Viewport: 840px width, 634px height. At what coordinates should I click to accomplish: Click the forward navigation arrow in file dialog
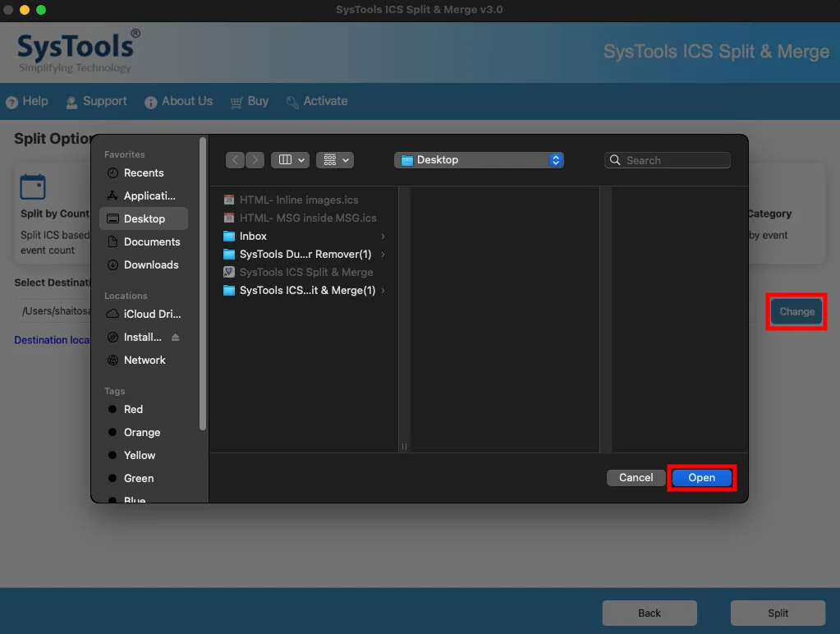click(255, 159)
